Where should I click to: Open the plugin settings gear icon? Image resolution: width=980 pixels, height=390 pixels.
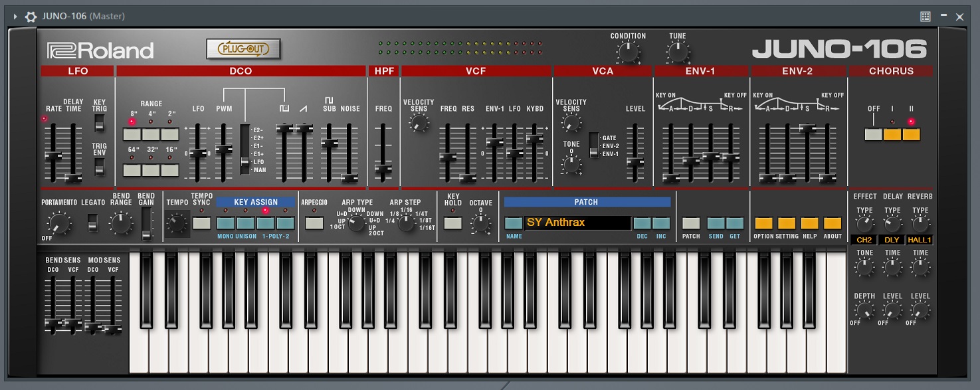31,16
